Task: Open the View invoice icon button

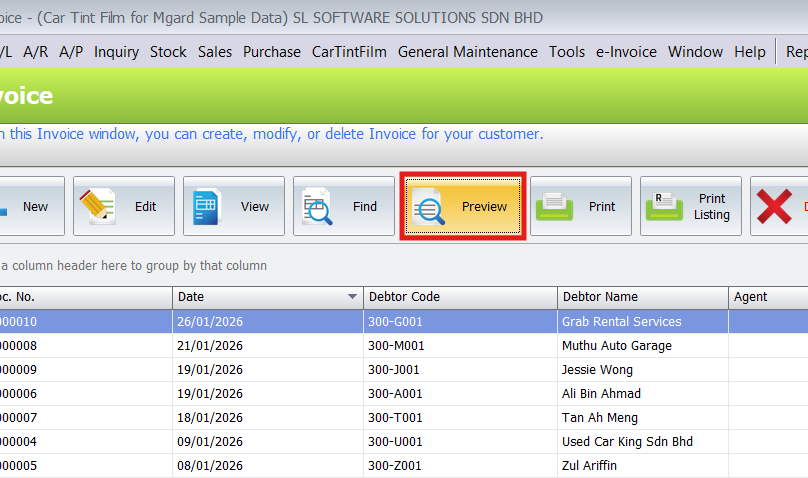Action: 207,206
